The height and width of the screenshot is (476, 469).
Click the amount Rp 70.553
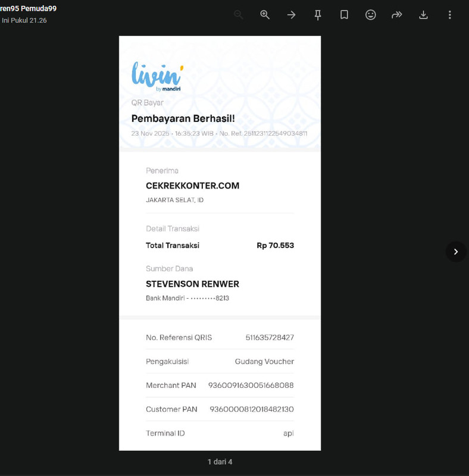(275, 245)
